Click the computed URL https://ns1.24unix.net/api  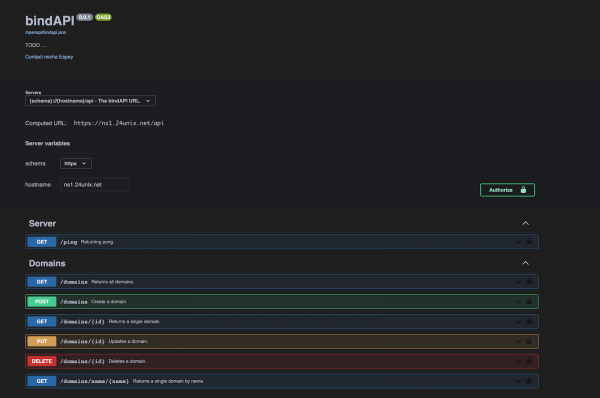[119, 123]
